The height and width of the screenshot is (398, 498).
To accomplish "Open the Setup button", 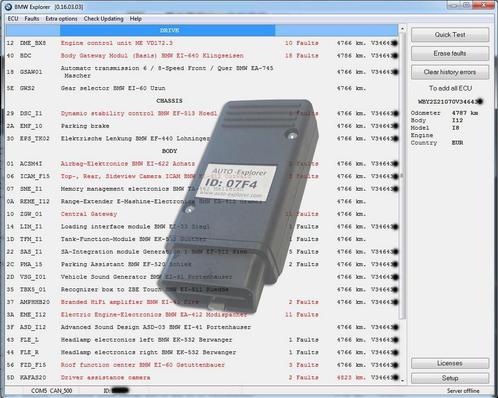I will pos(450,378).
